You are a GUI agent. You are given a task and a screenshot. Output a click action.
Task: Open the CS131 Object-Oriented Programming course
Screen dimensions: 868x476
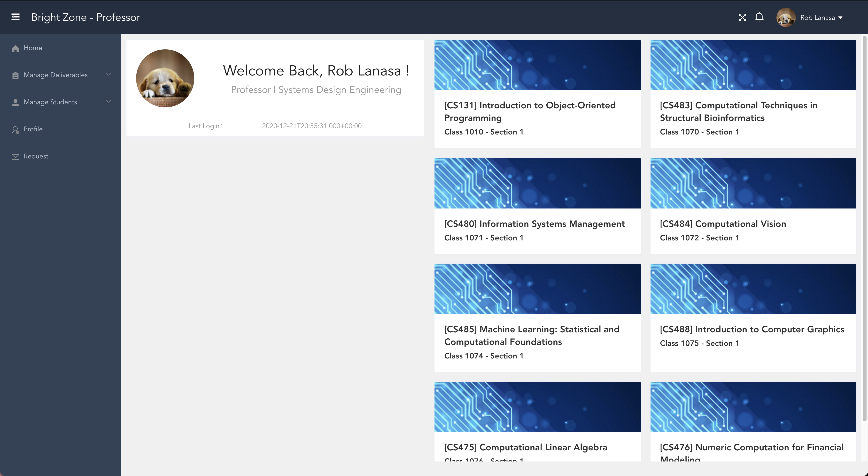[530, 112]
